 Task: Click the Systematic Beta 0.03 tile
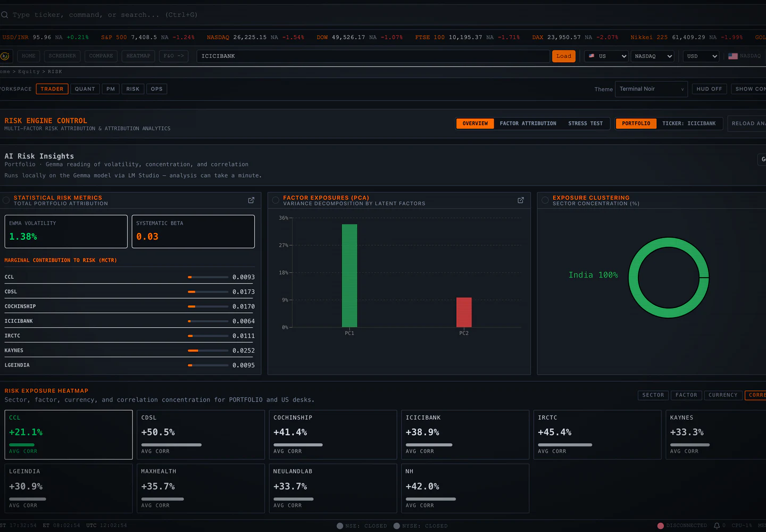pyautogui.click(x=193, y=231)
